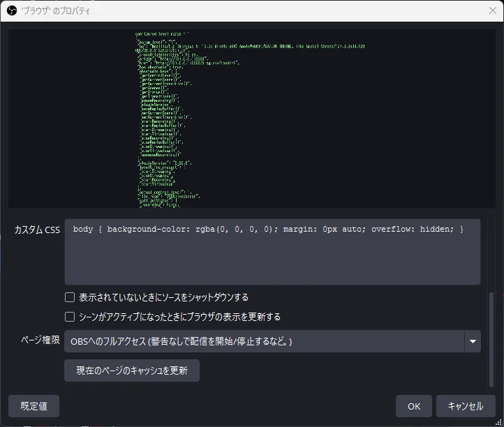Close the browser properties dialog
Screen dimensions: 504x427
click(492, 10)
